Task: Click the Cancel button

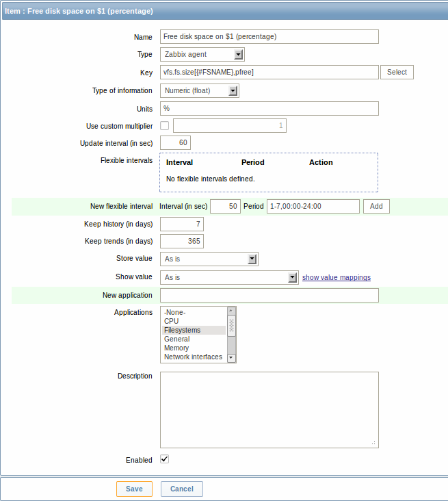Action: click(182, 489)
